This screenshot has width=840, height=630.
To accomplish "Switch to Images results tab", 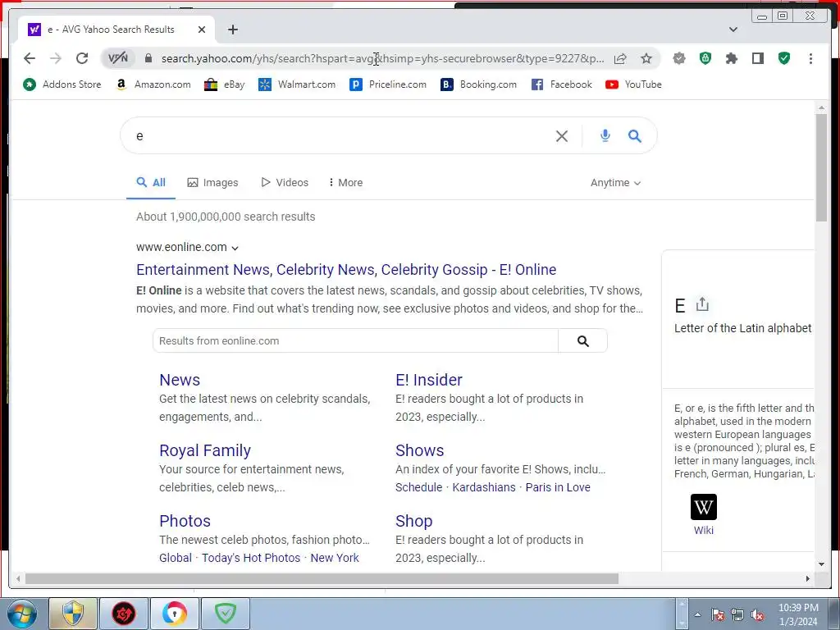I will [212, 183].
